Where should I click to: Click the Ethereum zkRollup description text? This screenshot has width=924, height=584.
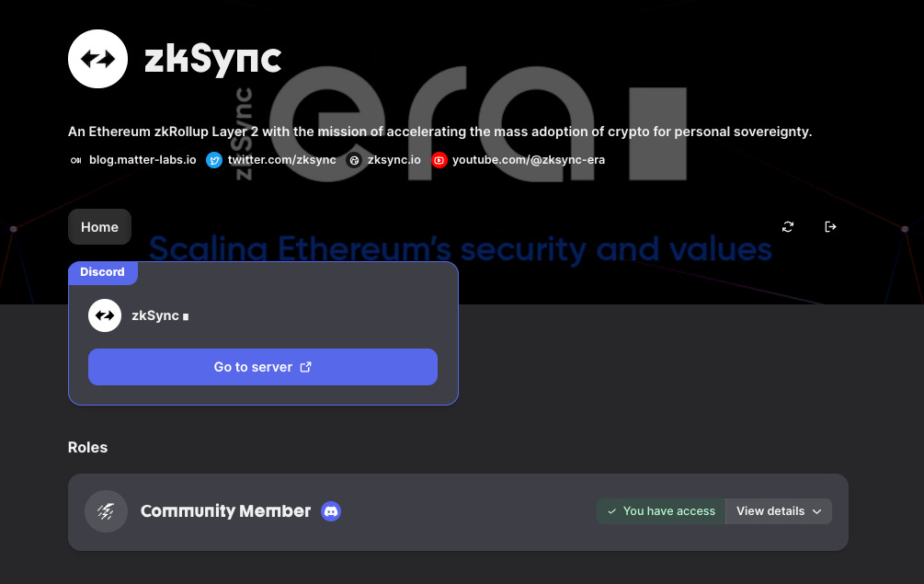439,132
